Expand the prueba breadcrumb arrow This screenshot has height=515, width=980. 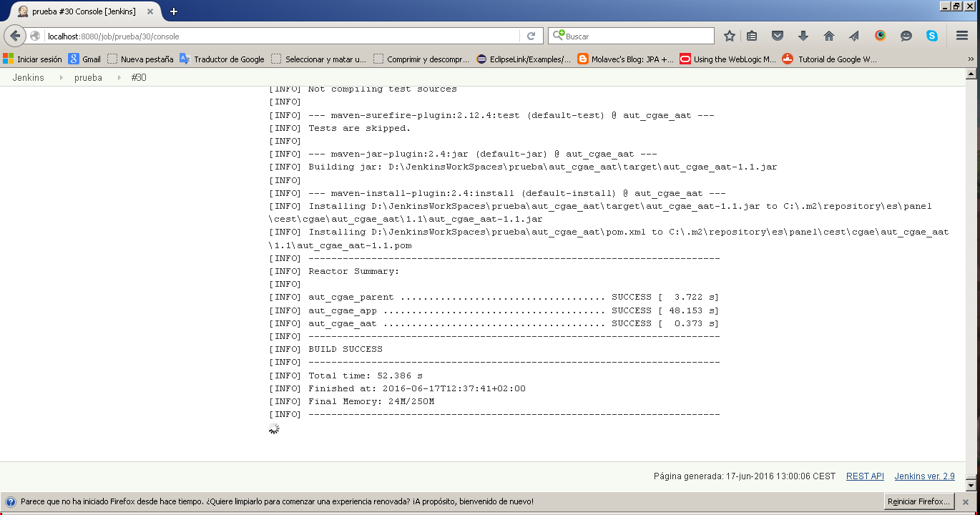(119, 77)
